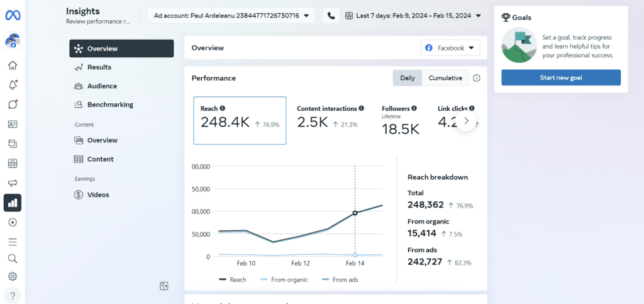Open the Ad account selector dropdown
The height and width of the screenshot is (304, 644).
point(231,16)
